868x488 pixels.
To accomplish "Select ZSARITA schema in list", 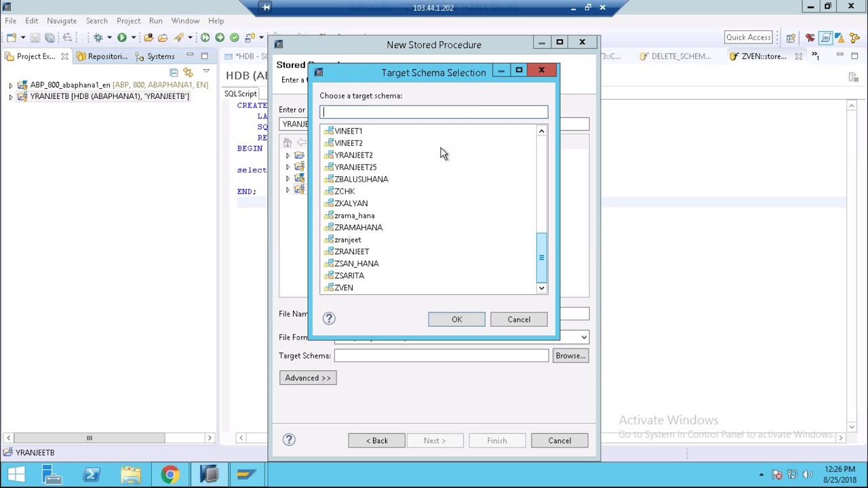I will click(349, 275).
